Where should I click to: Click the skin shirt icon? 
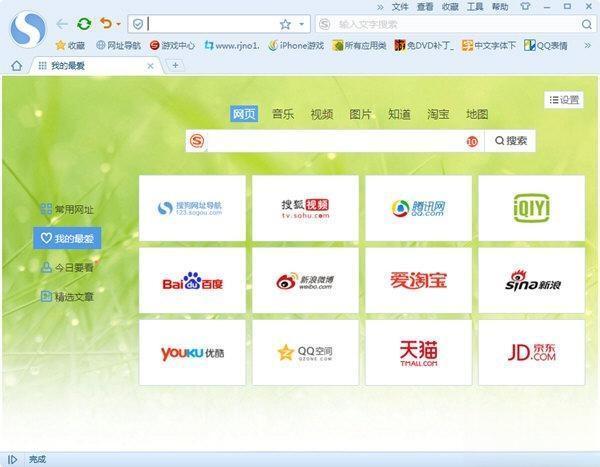coord(525,7)
